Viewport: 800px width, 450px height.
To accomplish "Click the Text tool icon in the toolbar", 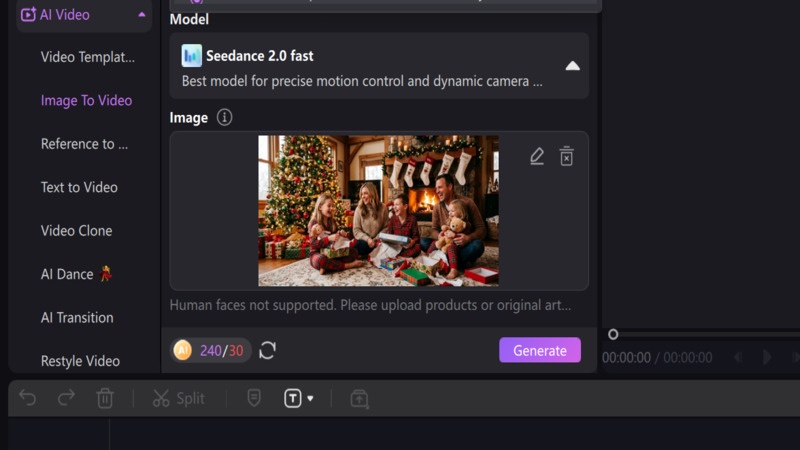I will pyautogui.click(x=293, y=398).
